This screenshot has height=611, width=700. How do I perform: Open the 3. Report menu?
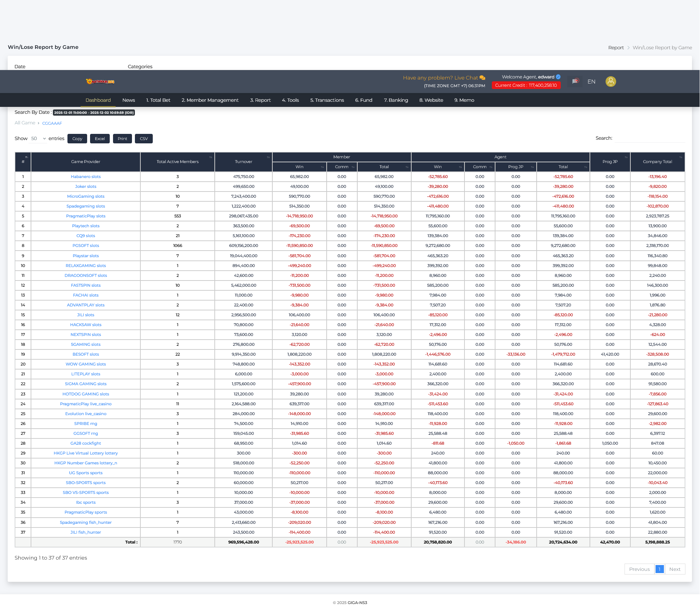coord(260,100)
